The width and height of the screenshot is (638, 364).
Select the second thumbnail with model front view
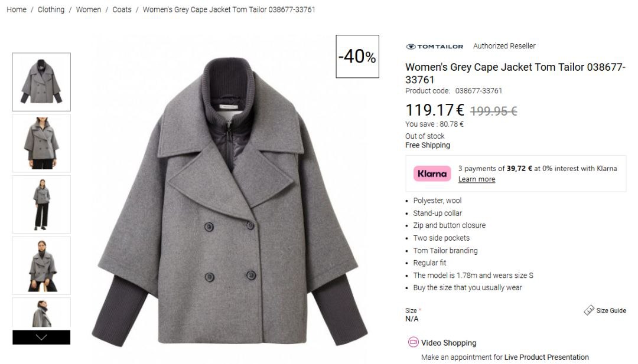(x=41, y=143)
